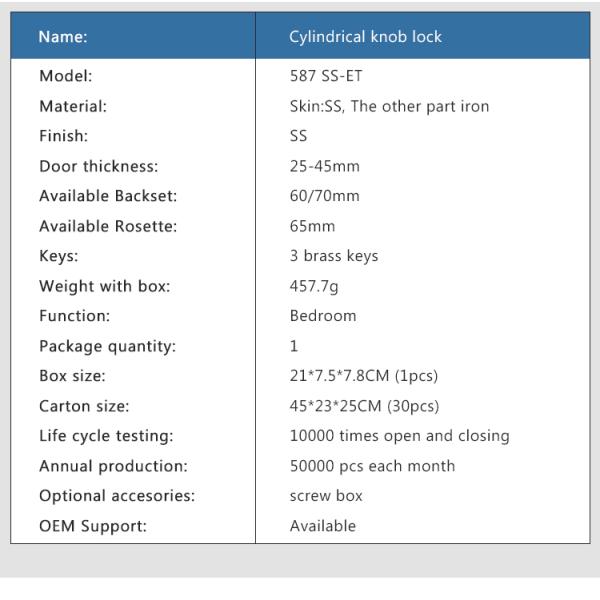Select "10000 times open and closing" text
The image size is (600, 600).
(x=399, y=436)
